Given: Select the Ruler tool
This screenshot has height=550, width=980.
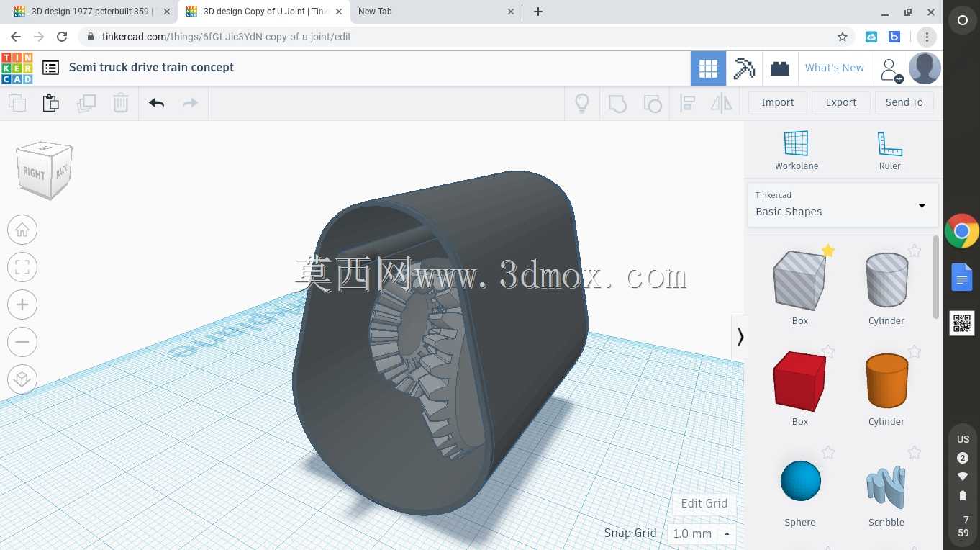Looking at the screenshot, I should 889,150.
